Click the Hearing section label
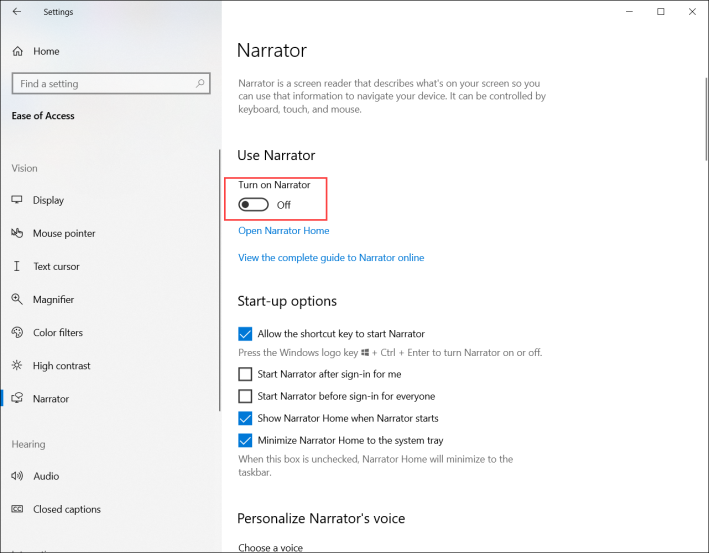Viewport: 709px width, 553px height. 28,444
